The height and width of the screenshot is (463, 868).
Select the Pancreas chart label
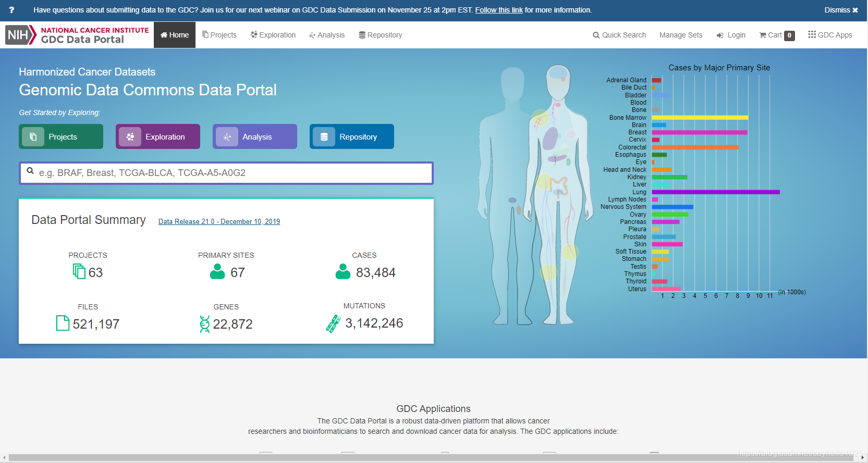pos(633,222)
